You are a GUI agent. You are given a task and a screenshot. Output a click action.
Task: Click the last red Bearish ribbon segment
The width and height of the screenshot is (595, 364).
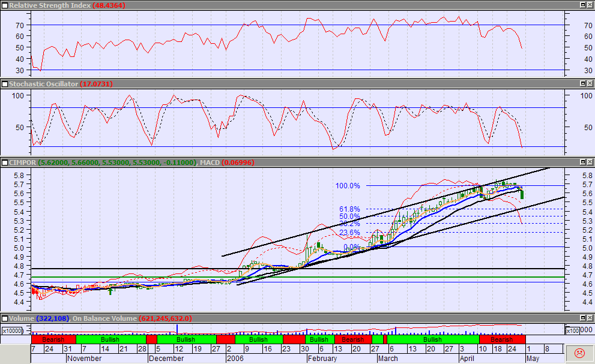[x=501, y=339]
